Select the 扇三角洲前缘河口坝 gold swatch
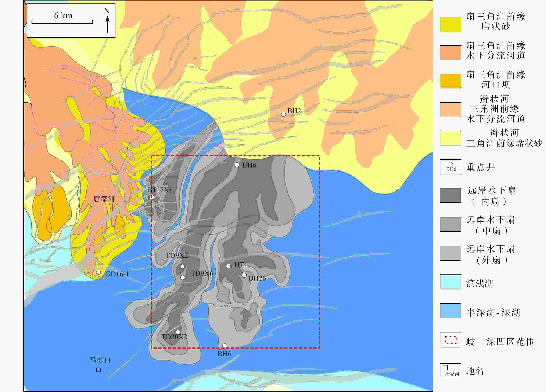Screen dimensions: 546x392 (451, 81)
